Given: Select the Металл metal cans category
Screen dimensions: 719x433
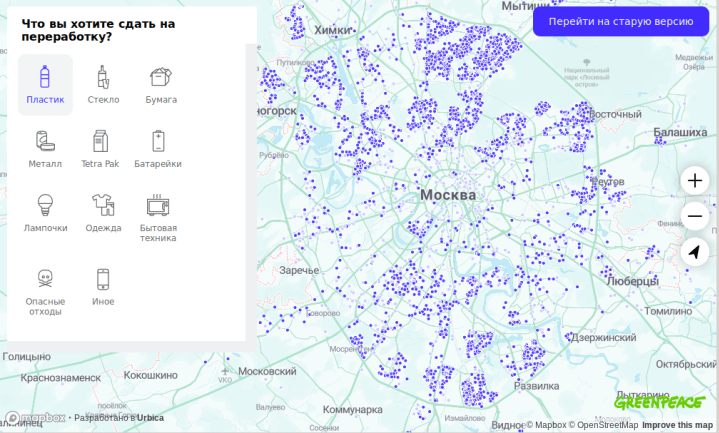Looking at the screenshot, I should (45, 149).
